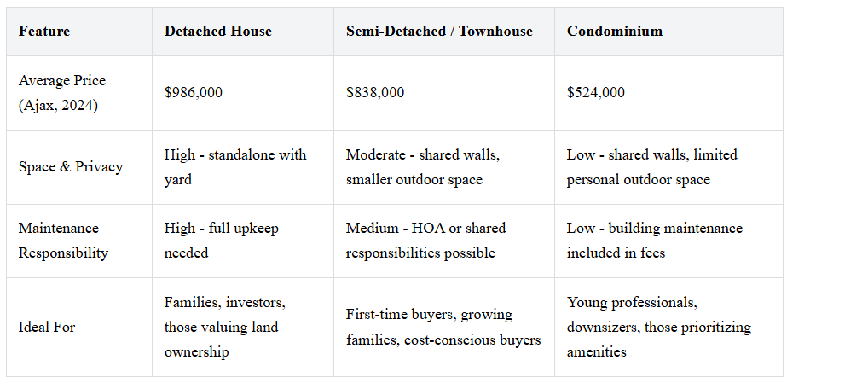Select the 'High - standalone with yard' cell

point(235,167)
